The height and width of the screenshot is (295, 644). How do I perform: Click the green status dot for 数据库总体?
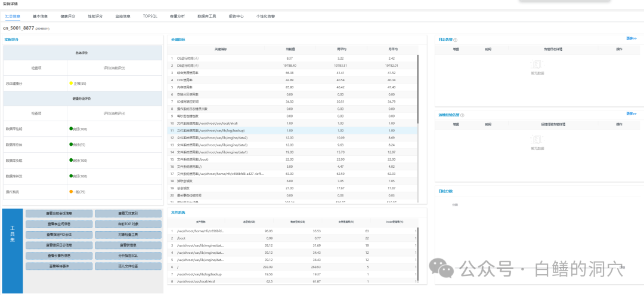tap(72, 145)
